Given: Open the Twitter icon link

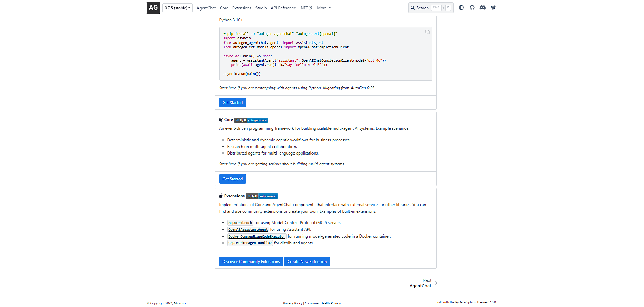Looking at the screenshot, I should [x=493, y=8].
